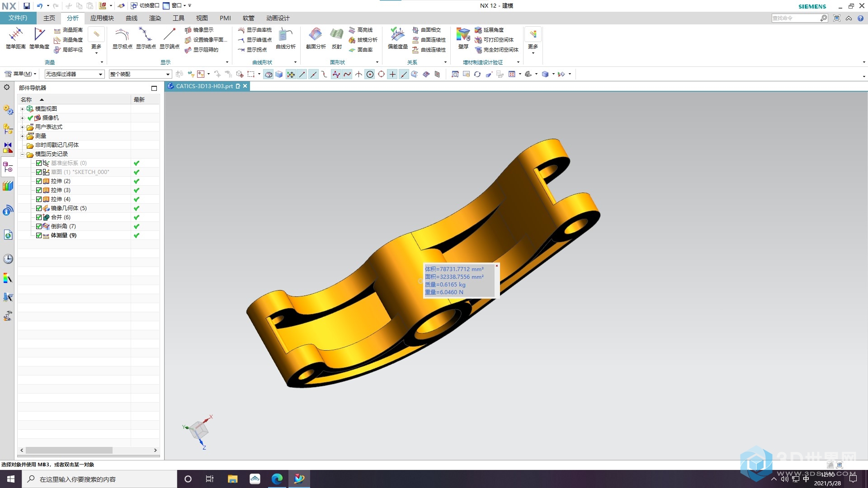Click the Save icon in title bar

27,6
